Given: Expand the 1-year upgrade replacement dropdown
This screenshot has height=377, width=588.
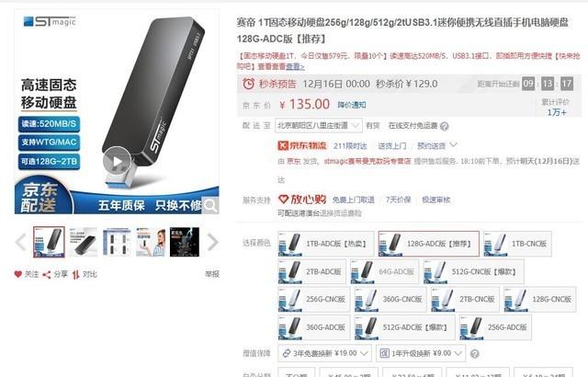Looking at the screenshot, I should [421, 353].
